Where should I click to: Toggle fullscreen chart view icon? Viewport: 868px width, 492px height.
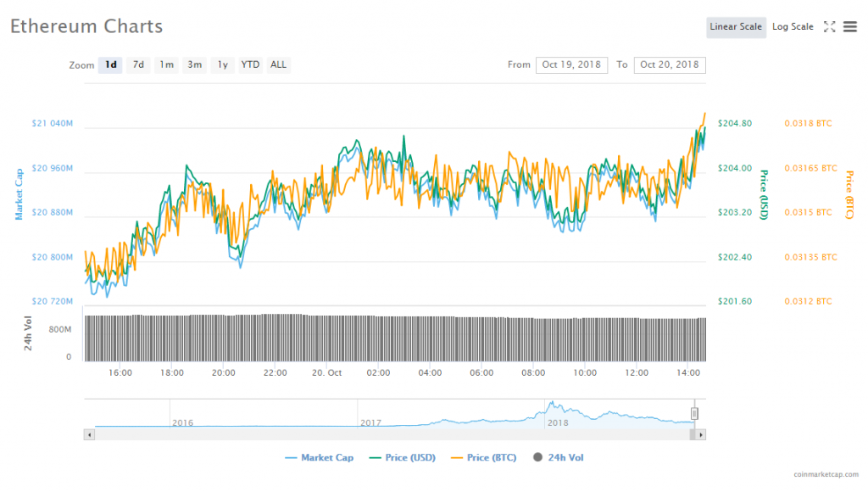pos(830,27)
